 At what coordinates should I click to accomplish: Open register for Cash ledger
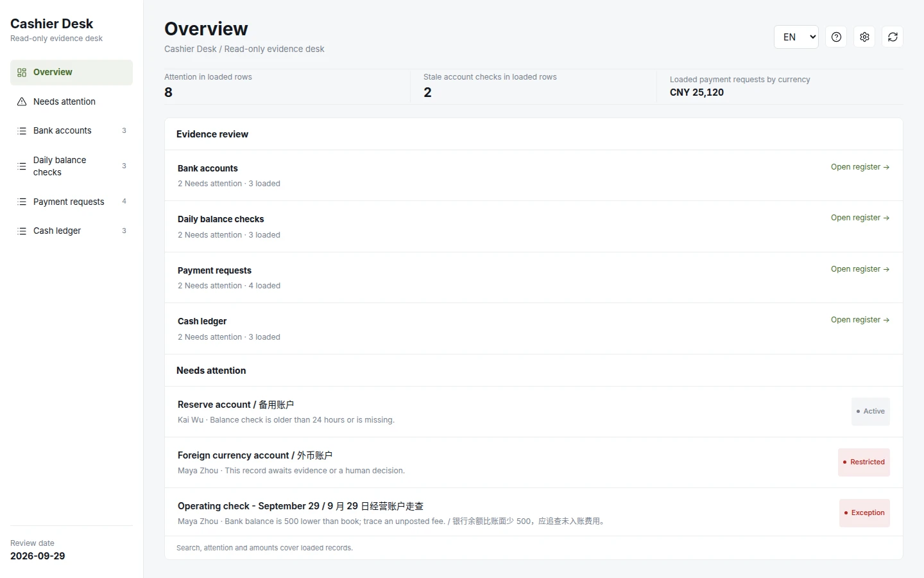[x=860, y=320]
